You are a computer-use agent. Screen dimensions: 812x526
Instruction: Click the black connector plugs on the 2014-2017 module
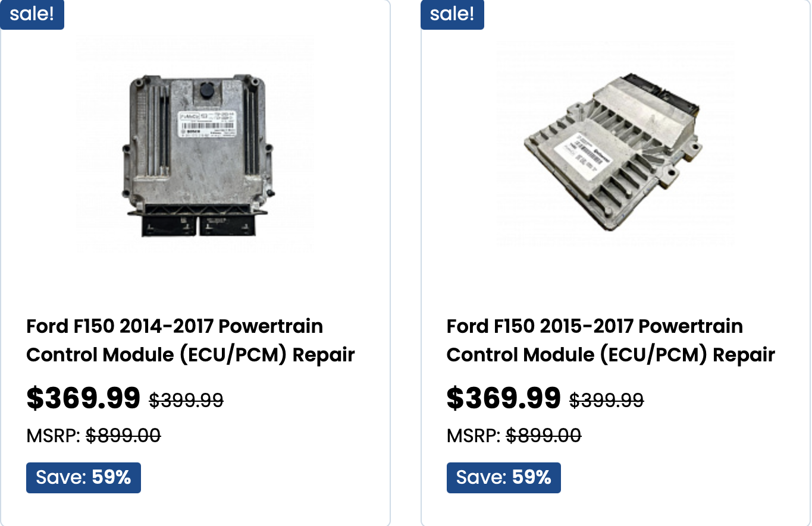coord(196,224)
